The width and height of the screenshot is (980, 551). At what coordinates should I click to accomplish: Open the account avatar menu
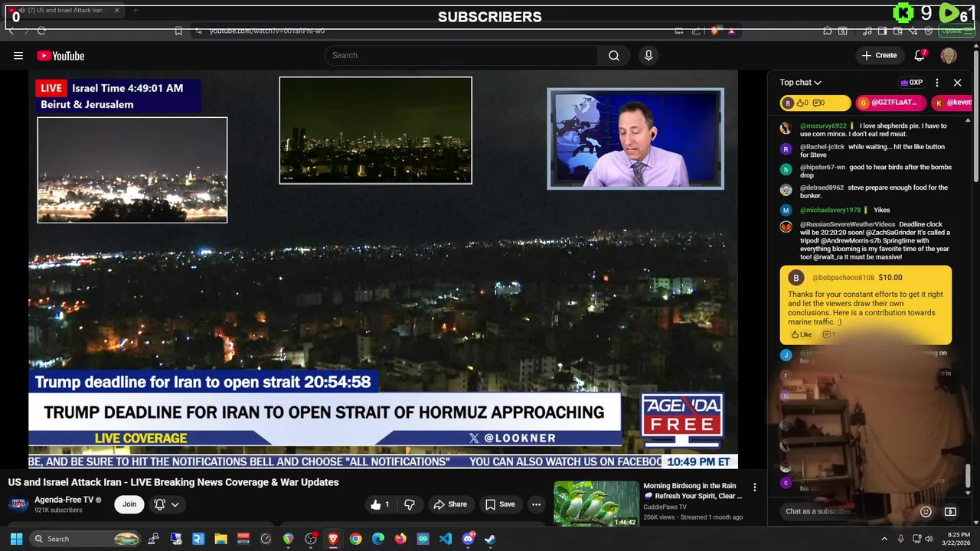click(949, 55)
